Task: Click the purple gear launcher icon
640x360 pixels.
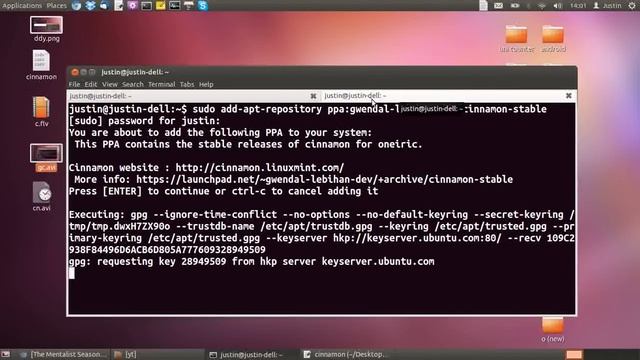Action: click(x=132, y=5)
